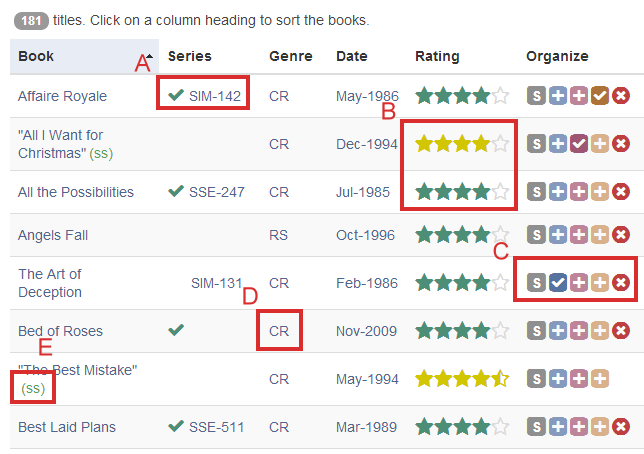
Task: Set fifth star rating for Best Laid Plans
Action: point(500,427)
